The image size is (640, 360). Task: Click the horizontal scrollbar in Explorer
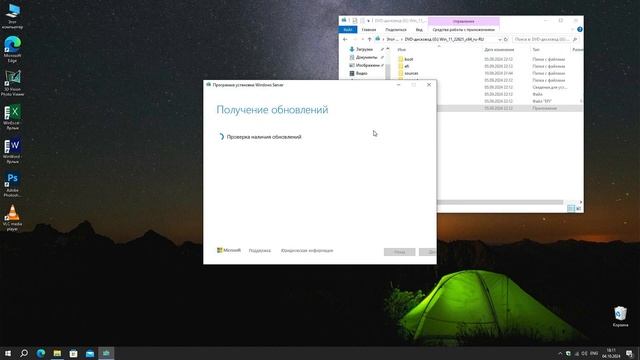500,202
